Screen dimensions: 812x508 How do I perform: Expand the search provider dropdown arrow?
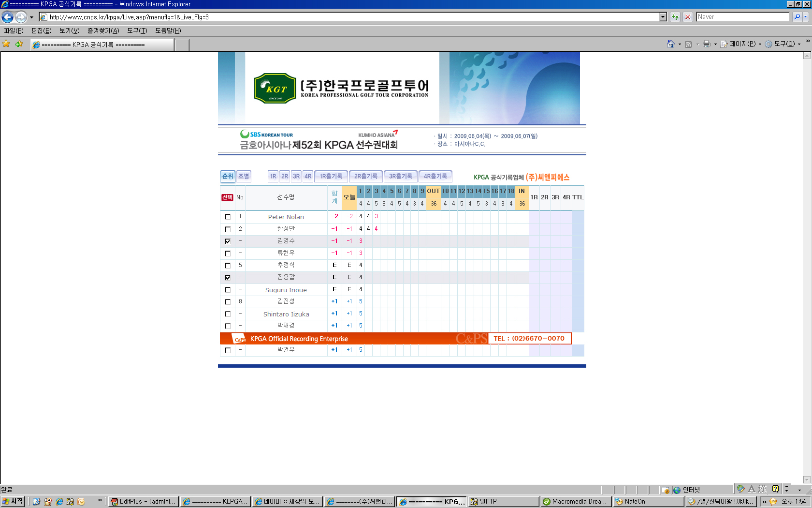point(806,17)
